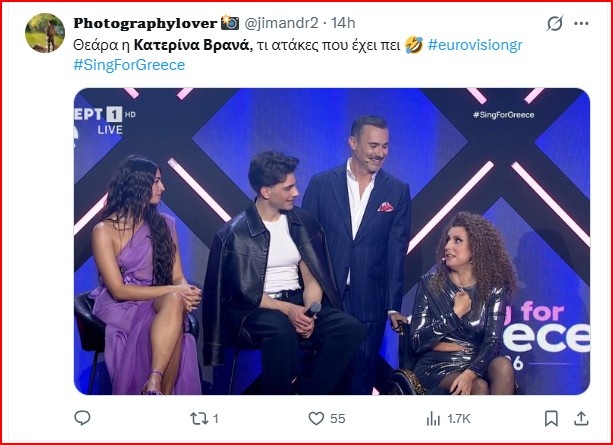The height and width of the screenshot is (445, 613).
Task: Like the tweet with the heart icon
Action: tap(316, 418)
